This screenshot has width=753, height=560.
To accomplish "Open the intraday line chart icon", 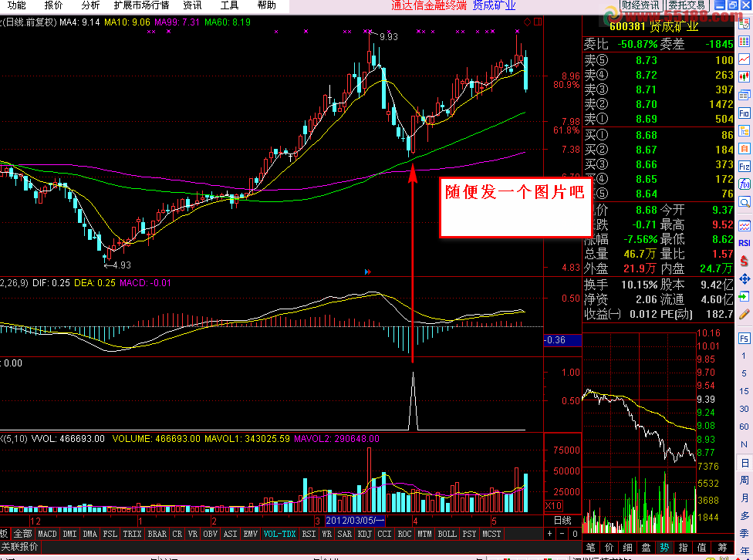I will 744,59.
